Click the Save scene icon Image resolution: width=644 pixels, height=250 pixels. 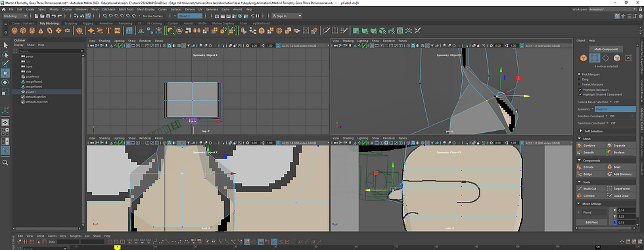click(48, 16)
